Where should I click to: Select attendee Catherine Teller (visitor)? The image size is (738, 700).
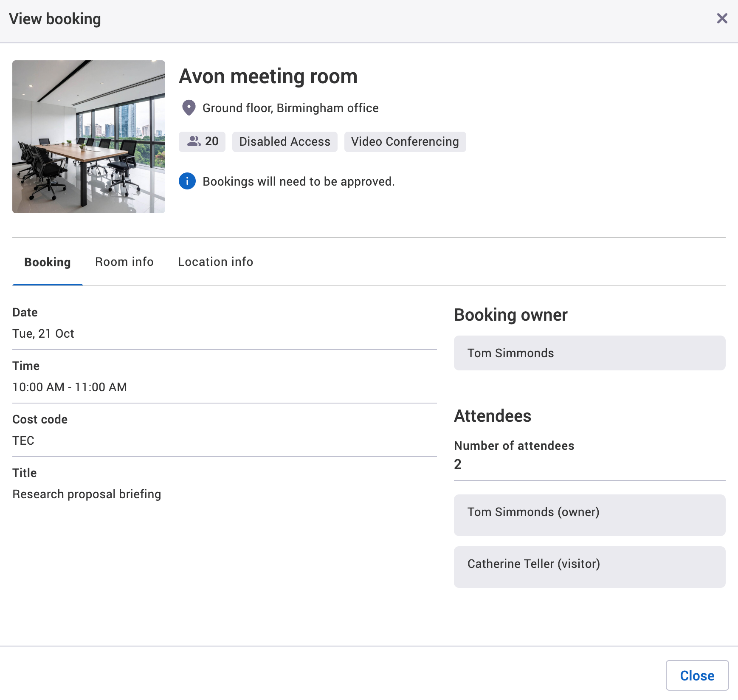pyautogui.click(x=590, y=564)
